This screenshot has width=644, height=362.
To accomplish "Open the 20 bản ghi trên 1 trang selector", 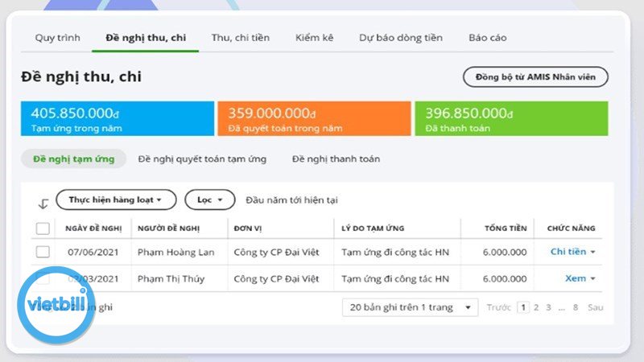I will 410,307.
